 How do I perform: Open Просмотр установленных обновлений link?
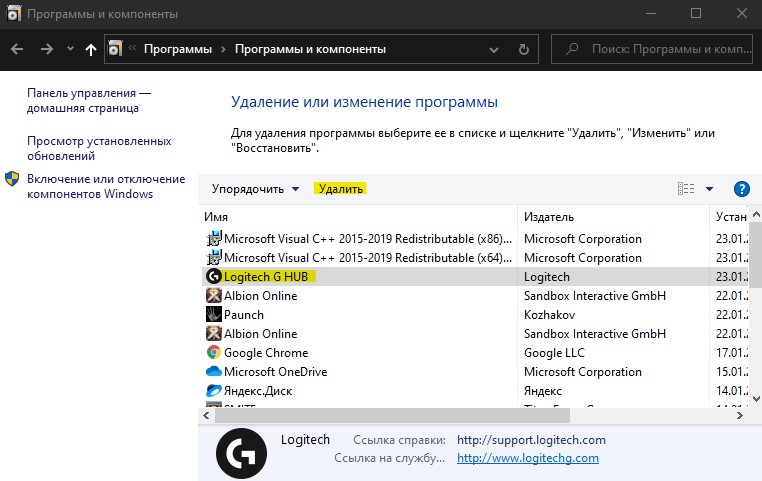tap(99, 149)
